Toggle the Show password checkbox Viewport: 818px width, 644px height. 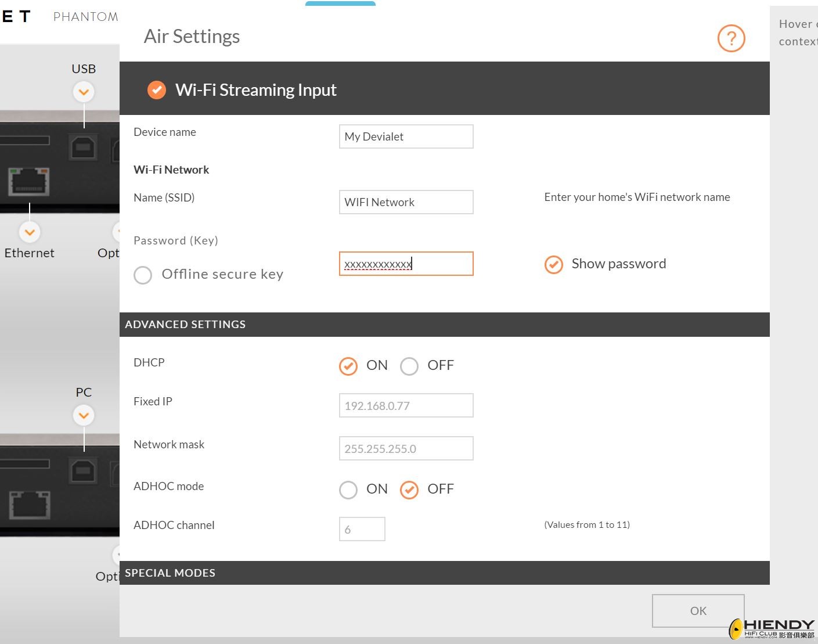coord(553,264)
